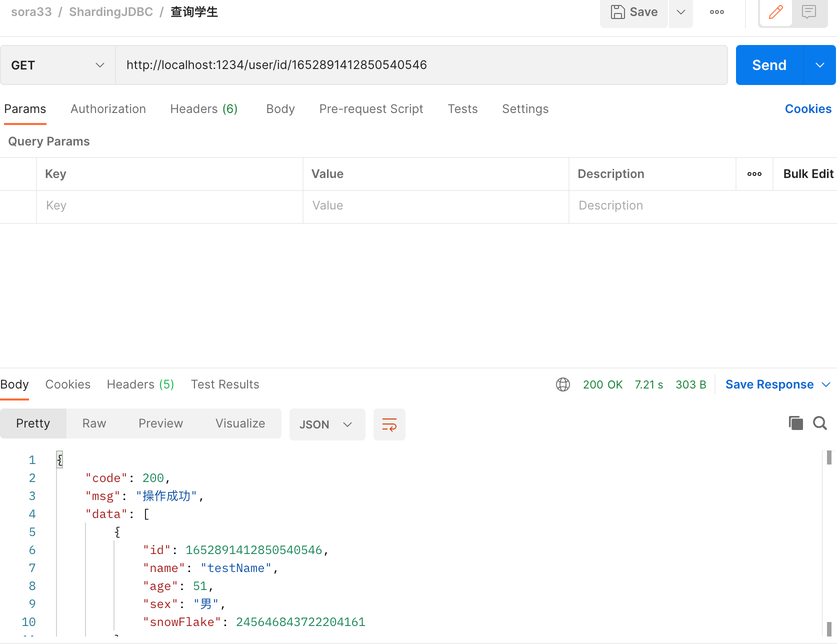Open the Save options dropdown arrow
The width and height of the screenshot is (837, 644).
tap(680, 12)
